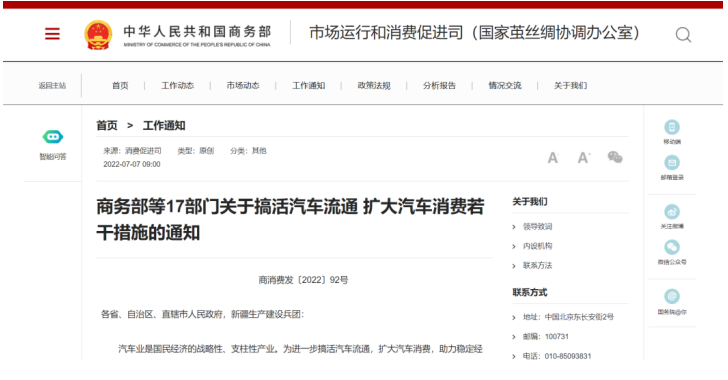Click the search magnifier icon
Viewport: 728px width, 380px height.
[683, 35]
